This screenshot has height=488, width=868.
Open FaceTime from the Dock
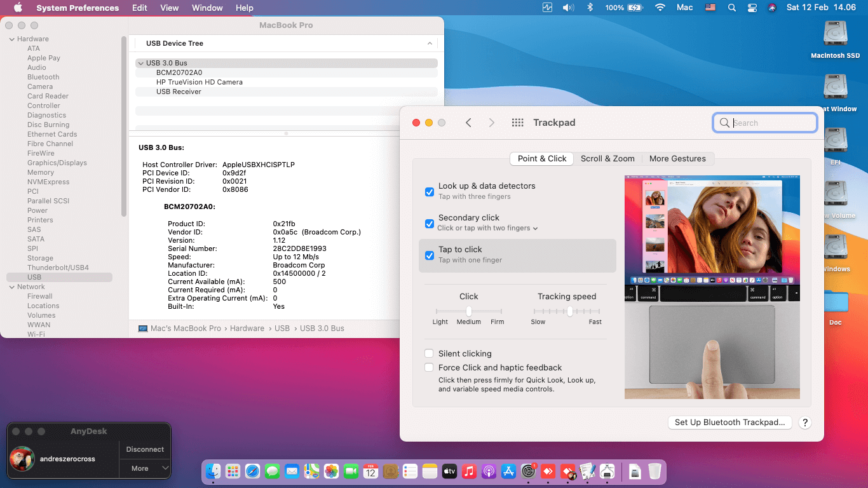(x=351, y=471)
